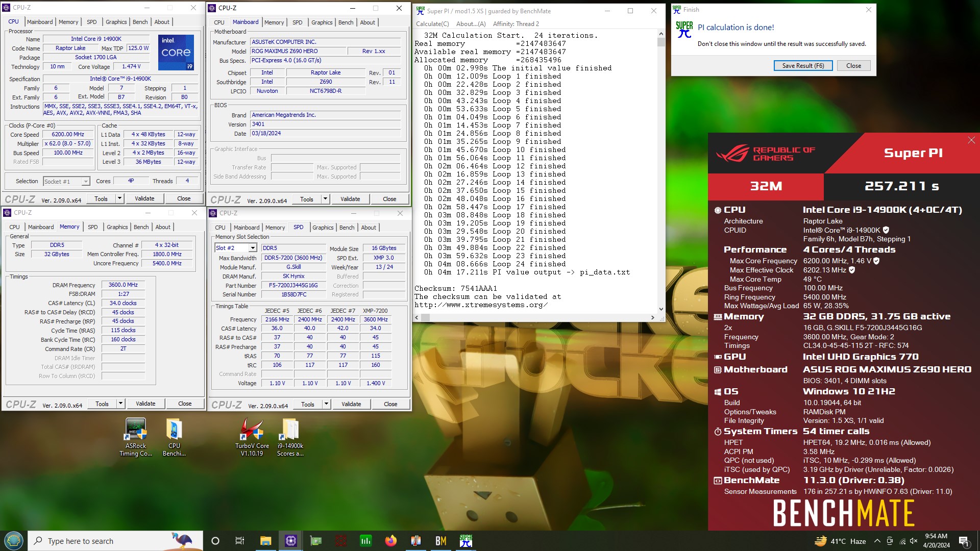Screen dimensions: 980x551
Task: Click Save Result (F6) button
Action: [803, 66]
